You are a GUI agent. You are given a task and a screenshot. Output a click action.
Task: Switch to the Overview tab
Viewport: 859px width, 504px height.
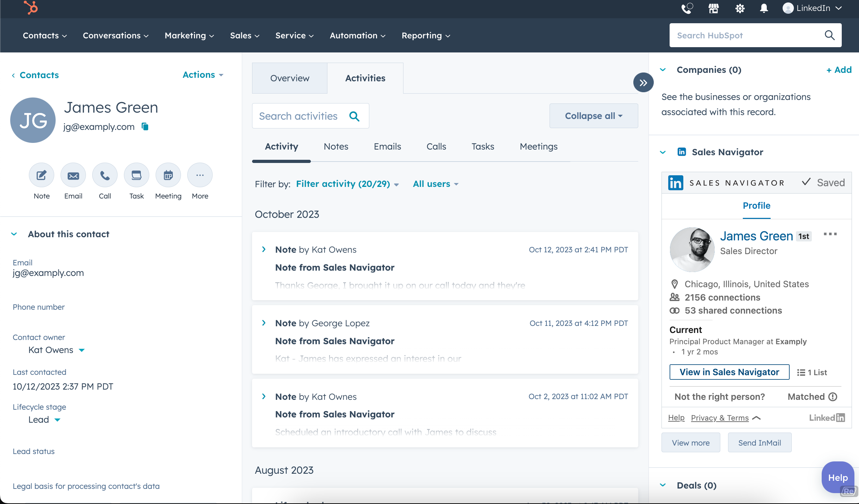click(x=290, y=78)
